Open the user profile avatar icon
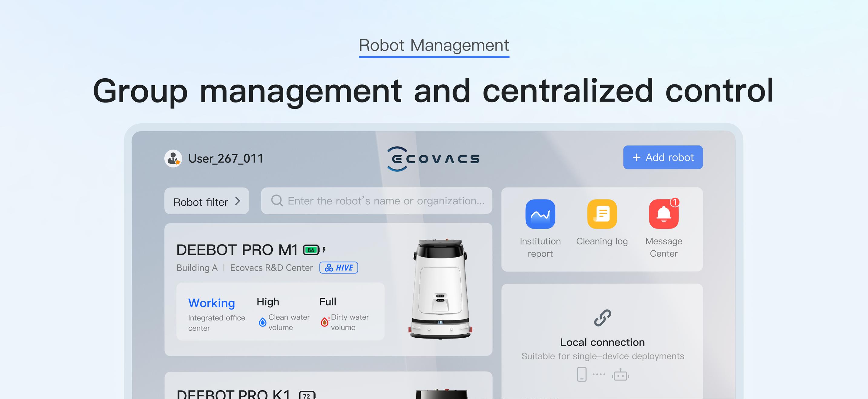 [x=173, y=158]
